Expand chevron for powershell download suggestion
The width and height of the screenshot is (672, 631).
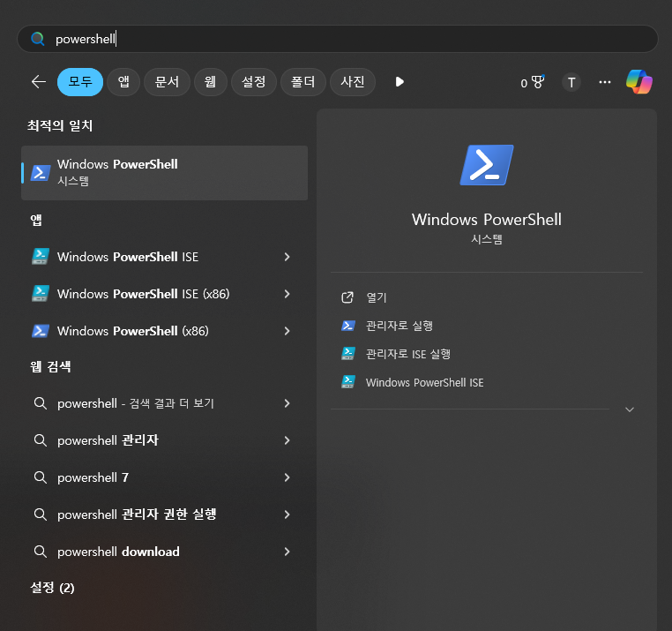[287, 552]
